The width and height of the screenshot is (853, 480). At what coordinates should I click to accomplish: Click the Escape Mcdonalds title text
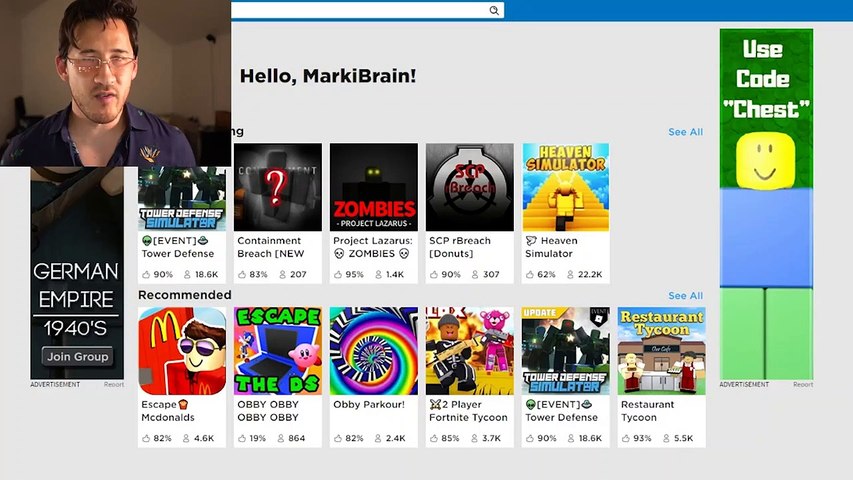click(x=168, y=411)
